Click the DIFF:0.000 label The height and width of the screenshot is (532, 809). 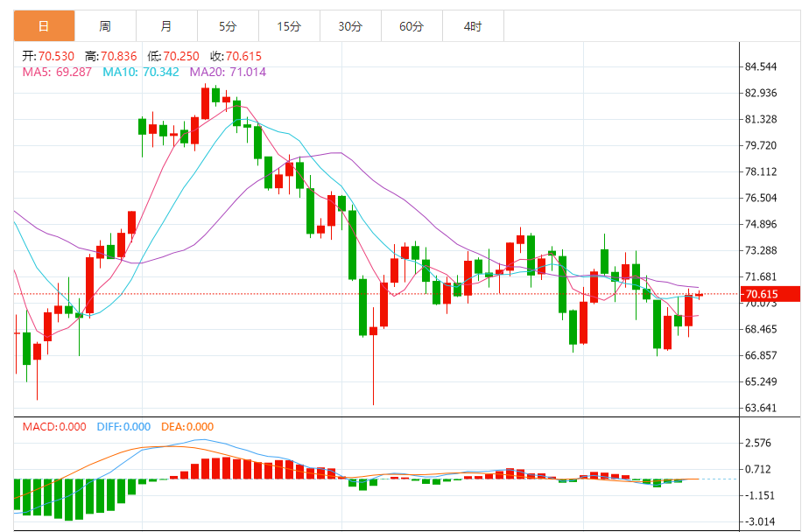123,427
